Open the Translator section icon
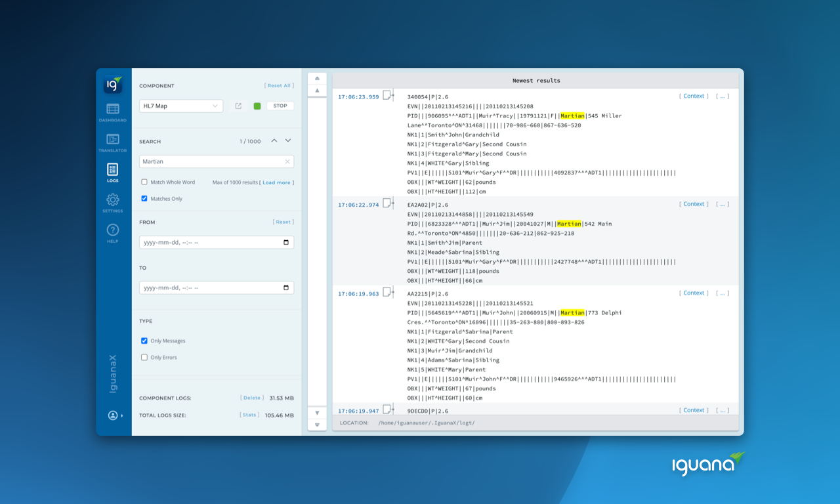This screenshot has width=840, height=504. pyautogui.click(x=113, y=142)
